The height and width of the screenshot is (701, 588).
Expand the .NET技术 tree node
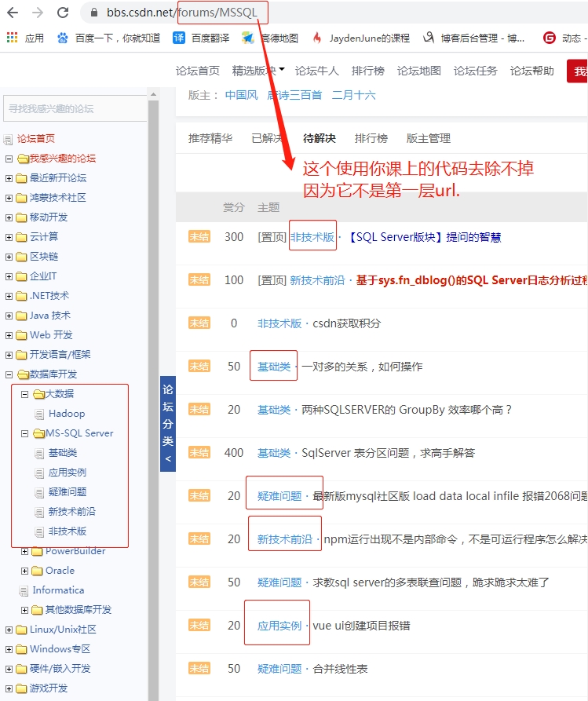pyautogui.click(x=9, y=296)
